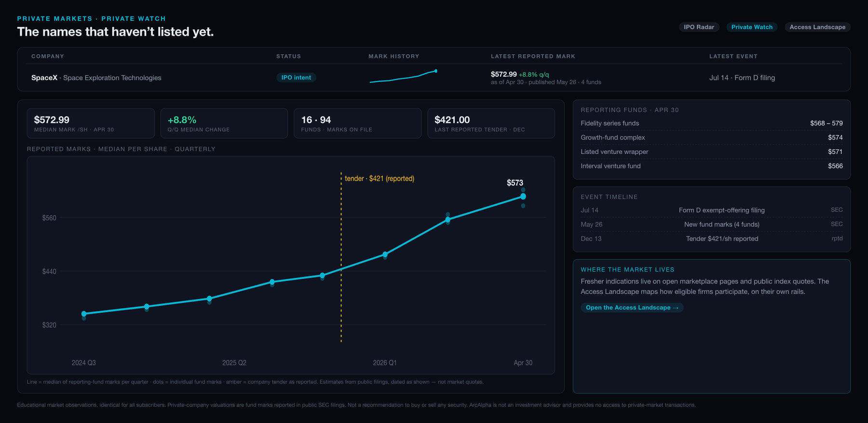Click the Dec 13 timeline date
The image size is (868, 423).
[591, 238]
